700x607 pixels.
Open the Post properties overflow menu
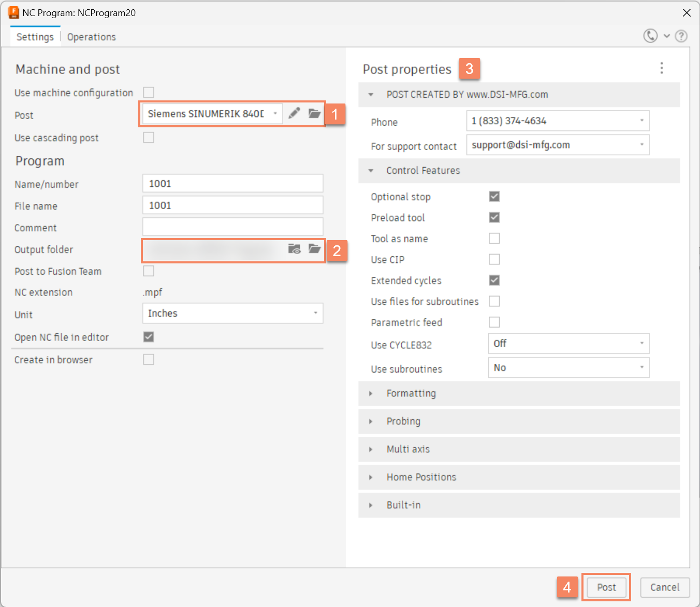point(662,68)
